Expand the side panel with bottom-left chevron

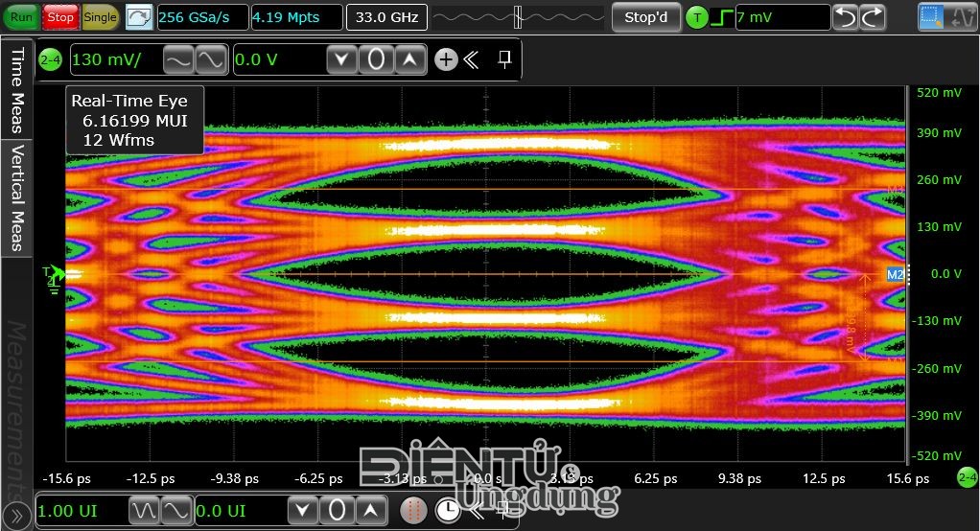point(16,516)
